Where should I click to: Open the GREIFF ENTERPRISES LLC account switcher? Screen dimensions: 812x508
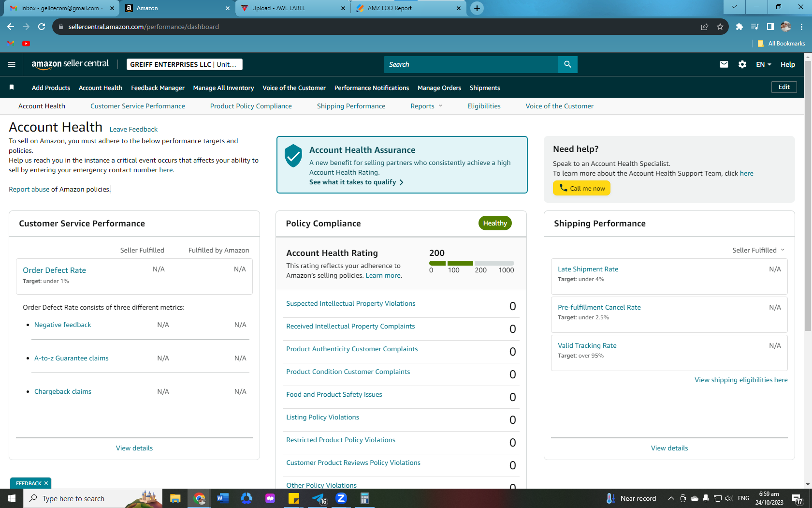184,64
